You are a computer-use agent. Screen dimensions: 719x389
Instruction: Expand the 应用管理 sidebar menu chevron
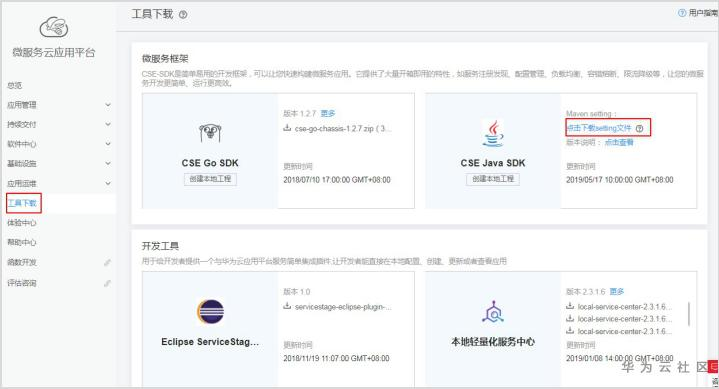108,105
